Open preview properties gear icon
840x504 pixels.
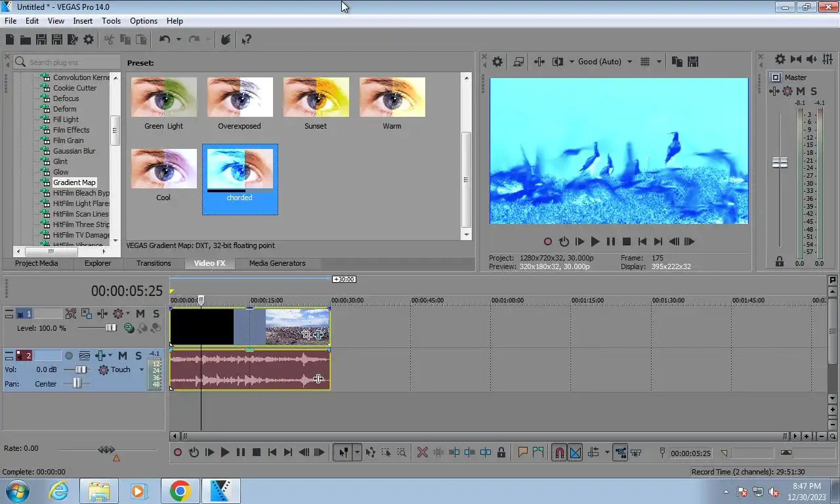tap(497, 62)
